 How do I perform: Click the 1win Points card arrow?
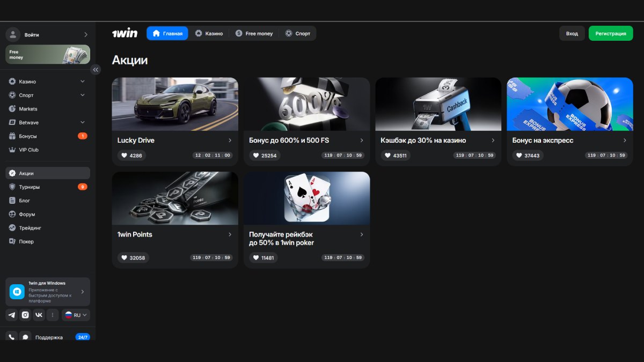(230, 234)
